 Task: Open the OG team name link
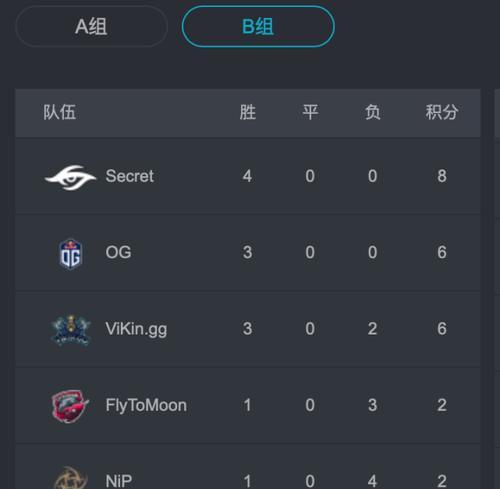(x=118, y=252)
